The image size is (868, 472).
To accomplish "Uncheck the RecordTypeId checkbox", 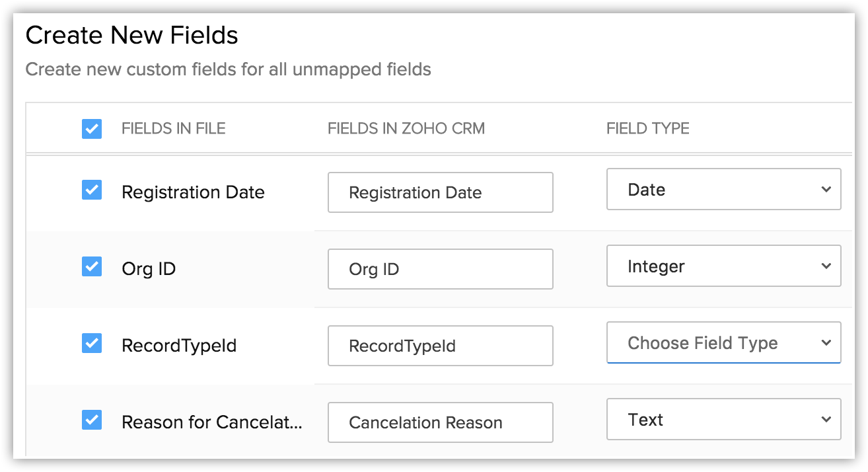I will tap(92, 344).
